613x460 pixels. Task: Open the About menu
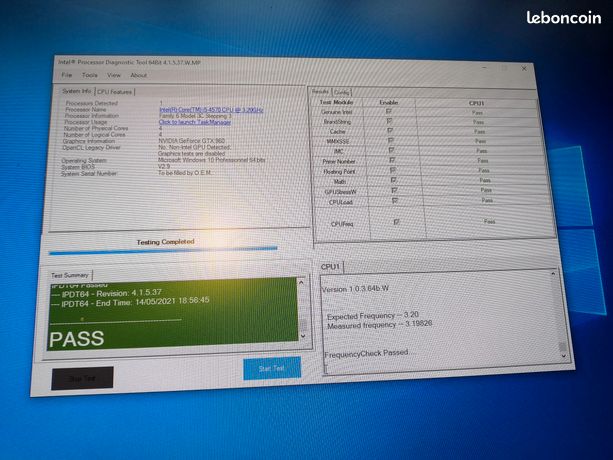pyautogui.click(x=138, y=75)
